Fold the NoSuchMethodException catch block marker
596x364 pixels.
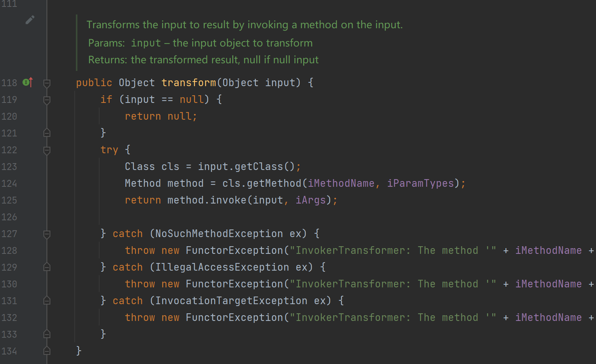pos(47,234)
